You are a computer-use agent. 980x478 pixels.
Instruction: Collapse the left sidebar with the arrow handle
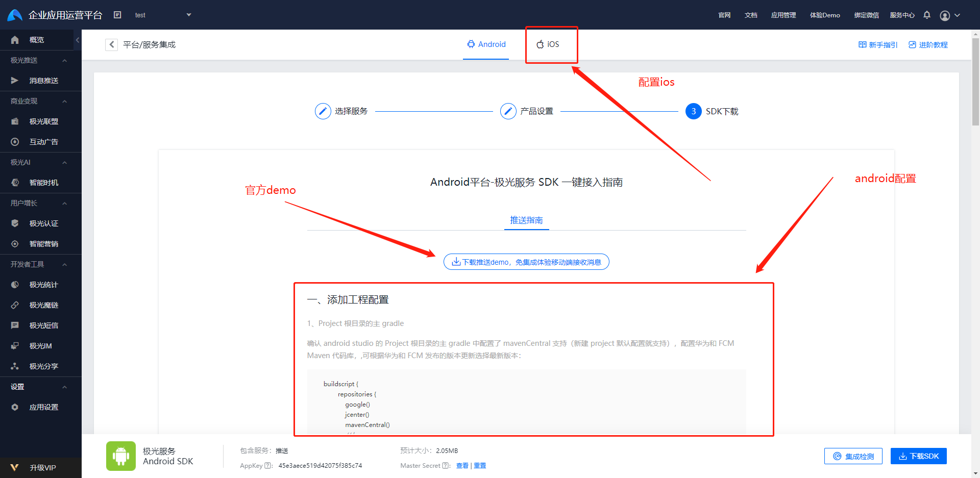(78, 40)
